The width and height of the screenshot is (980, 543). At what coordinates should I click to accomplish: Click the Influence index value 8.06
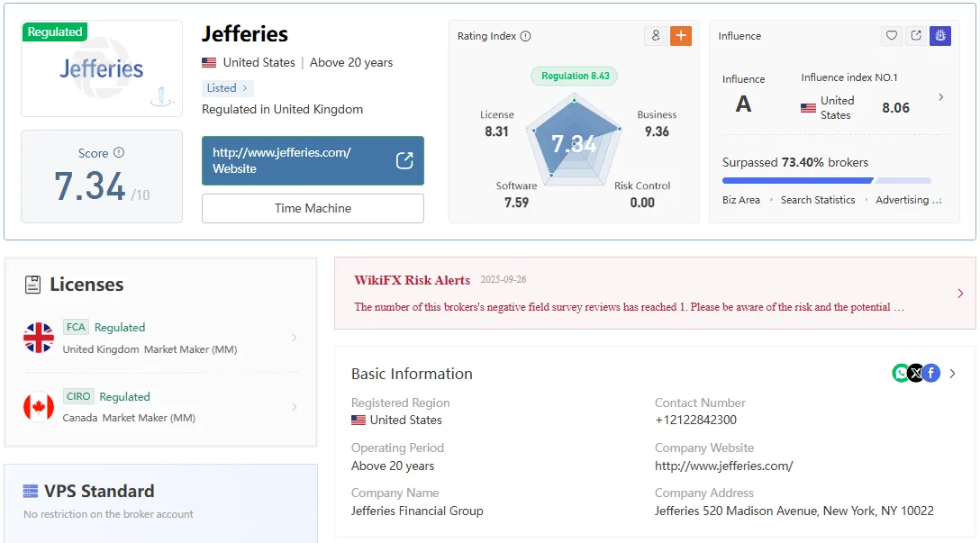point(895,107)
